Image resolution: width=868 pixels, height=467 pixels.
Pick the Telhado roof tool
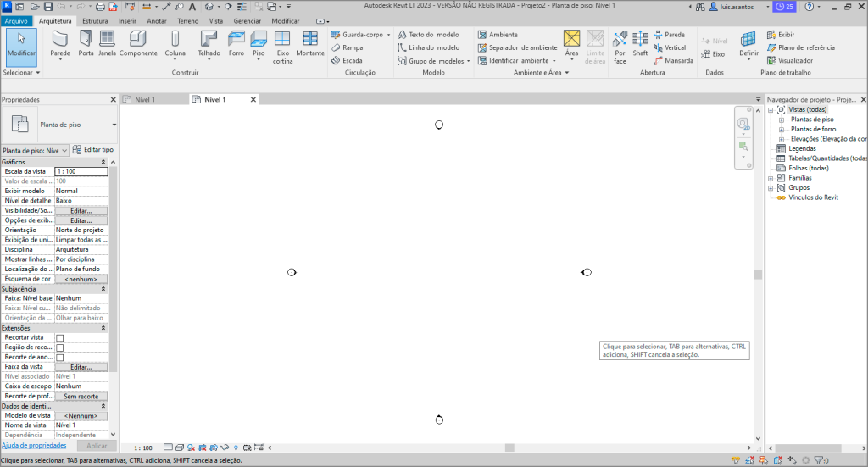pos(209,44)
